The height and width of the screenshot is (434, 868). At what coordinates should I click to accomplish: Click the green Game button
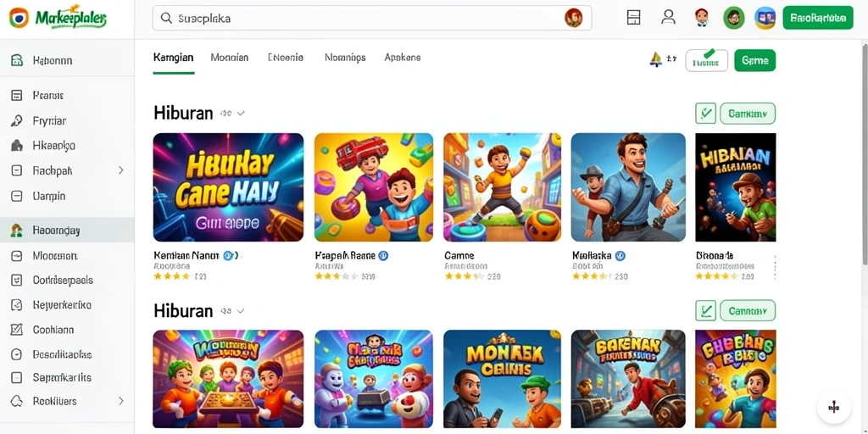[754, 60]
